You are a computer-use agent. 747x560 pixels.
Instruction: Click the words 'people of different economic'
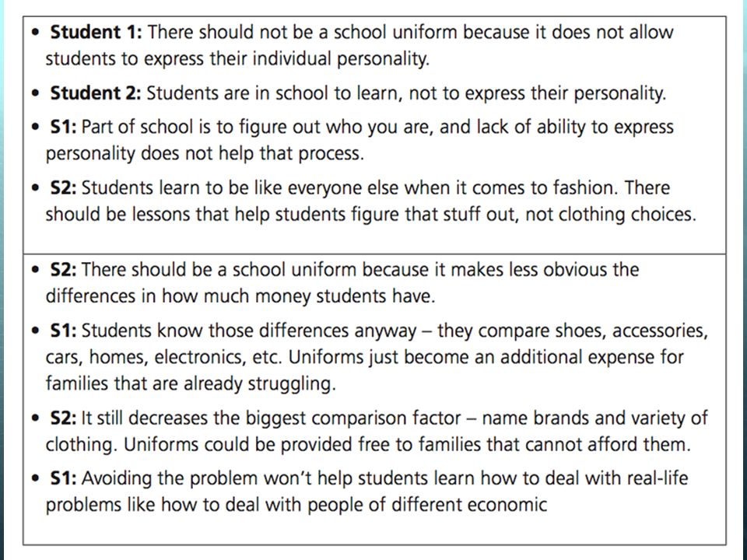click(427, 505)
